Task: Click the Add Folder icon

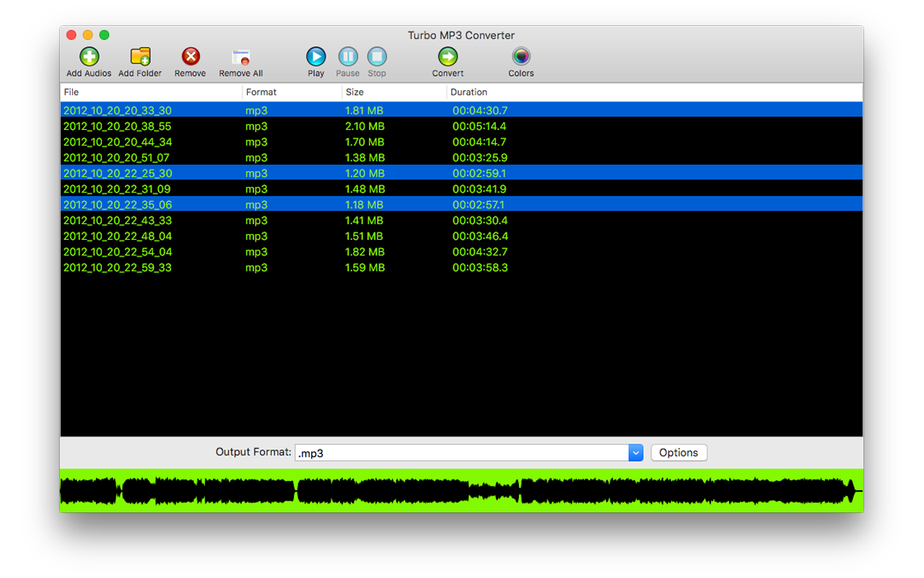Action: (140, 56)
